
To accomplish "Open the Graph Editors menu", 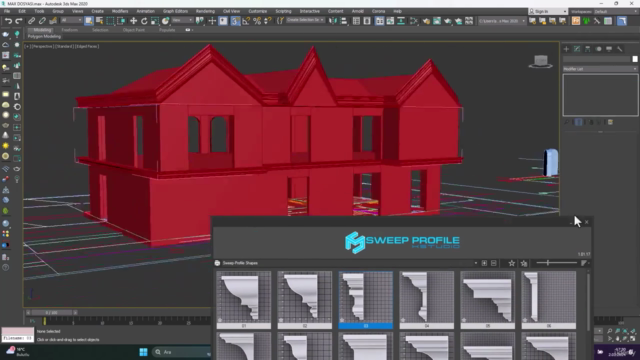I will [x=175, y=11].
